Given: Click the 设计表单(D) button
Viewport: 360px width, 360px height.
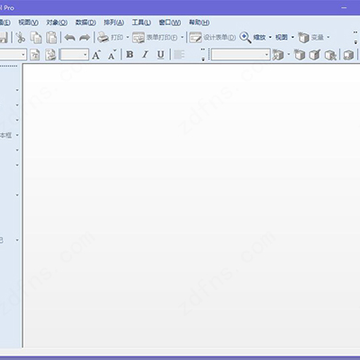Looking at the screenshot, I should (213, 37).
